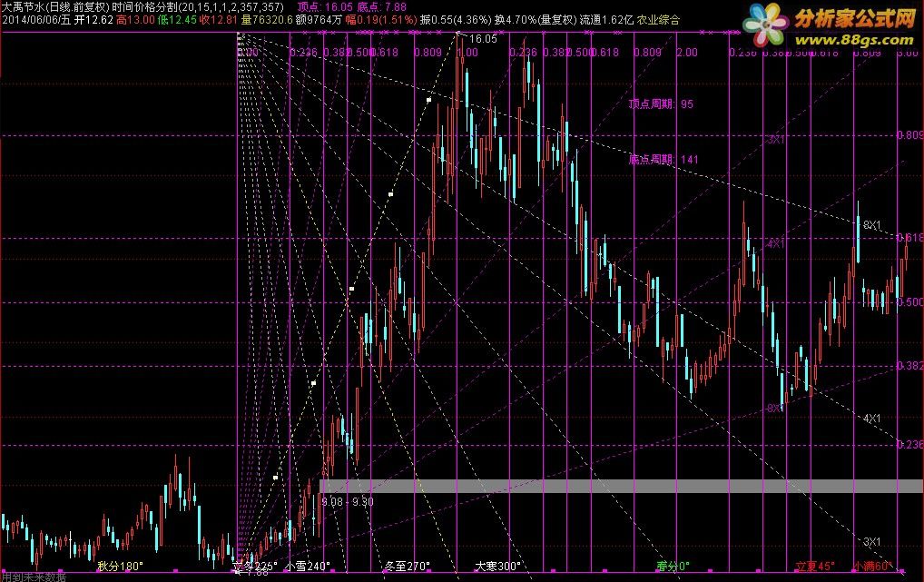924x582 pixels.
Task: Click the white 3X1 Gann line label
Action: point(871,542)
